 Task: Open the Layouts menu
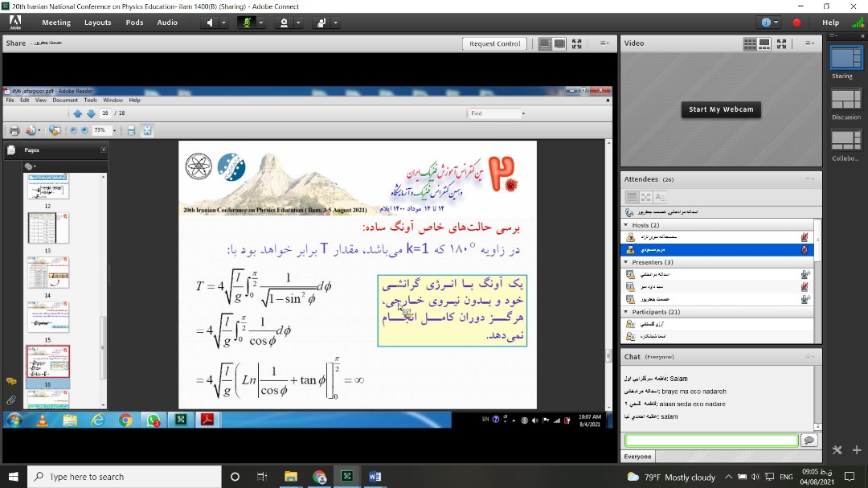(x=97, y=23)
